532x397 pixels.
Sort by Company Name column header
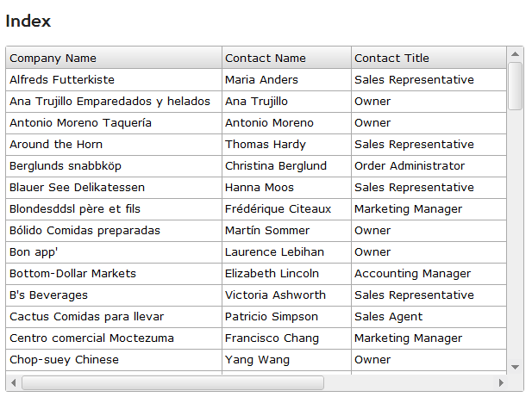click(53, 59)
